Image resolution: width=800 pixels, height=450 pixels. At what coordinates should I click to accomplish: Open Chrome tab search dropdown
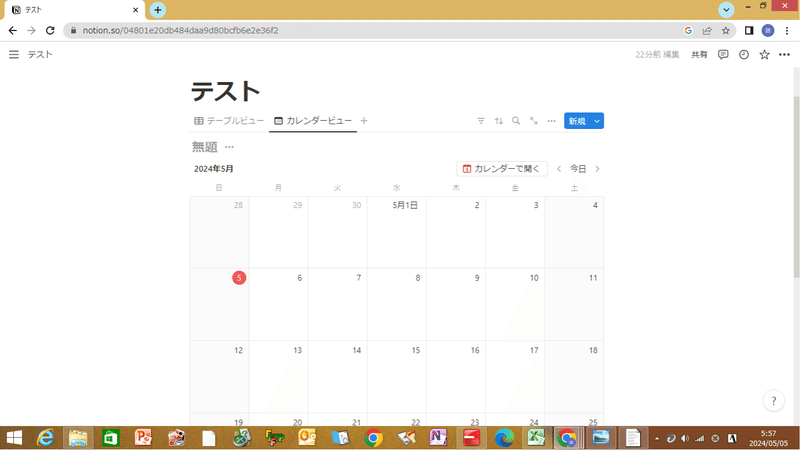pyautogui.click(x=726, y=10)
